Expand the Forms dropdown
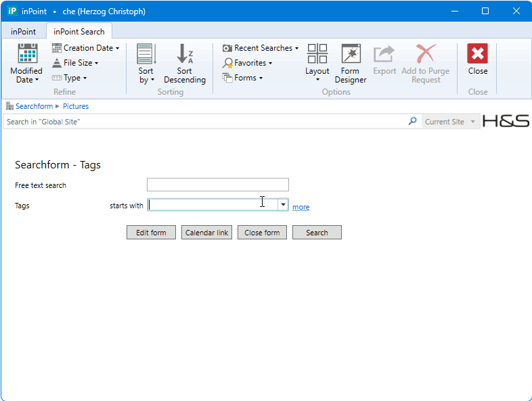This screenshot has width=532, height=401. (x=242, y=78)
